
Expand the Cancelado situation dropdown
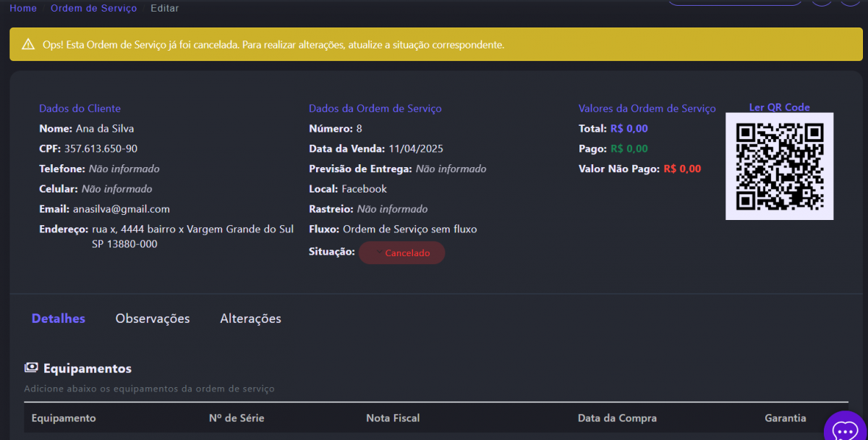(401, 253)
